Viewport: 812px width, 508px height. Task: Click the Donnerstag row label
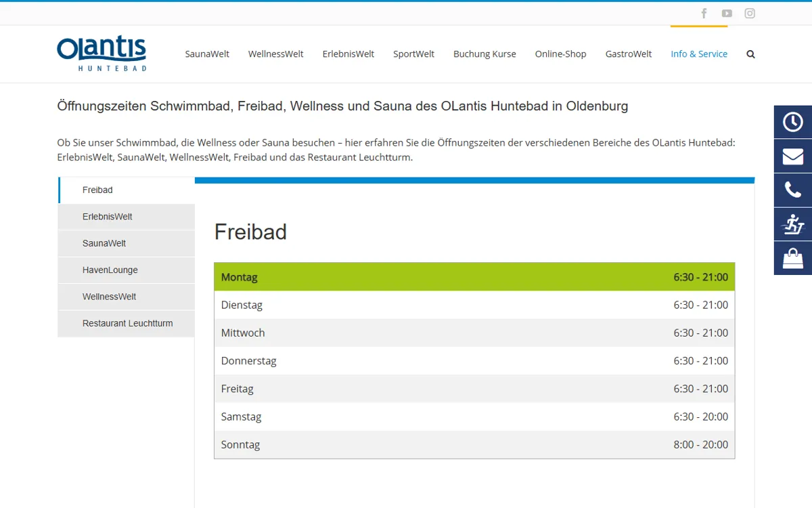tap(248, 361)
